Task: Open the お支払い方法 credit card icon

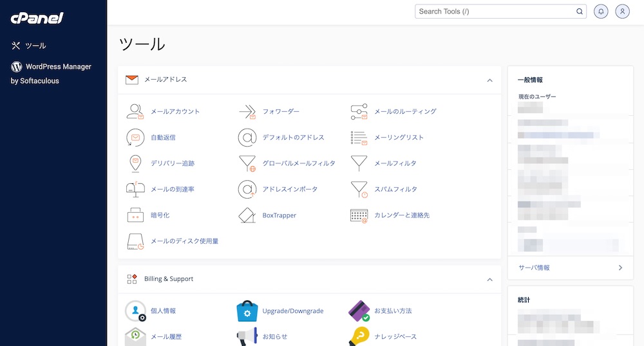Action: click(359, 311)
